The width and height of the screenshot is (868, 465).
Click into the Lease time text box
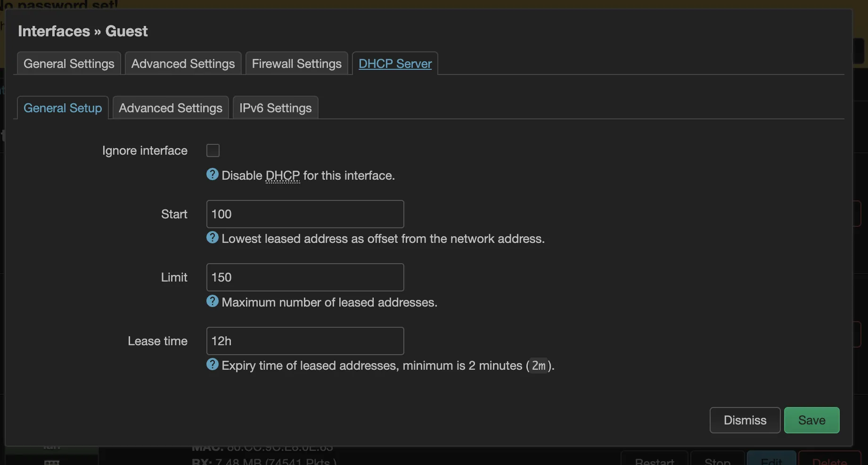click(x=304, y=340)
